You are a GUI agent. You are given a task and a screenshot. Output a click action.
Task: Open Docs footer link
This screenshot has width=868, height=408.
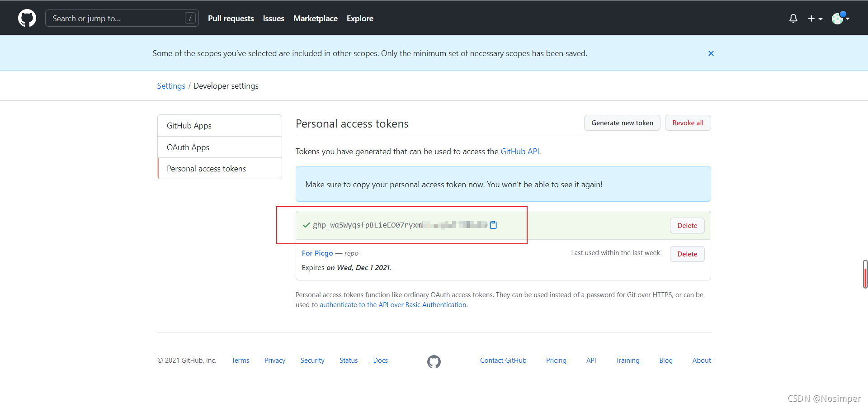click(381, 361)
